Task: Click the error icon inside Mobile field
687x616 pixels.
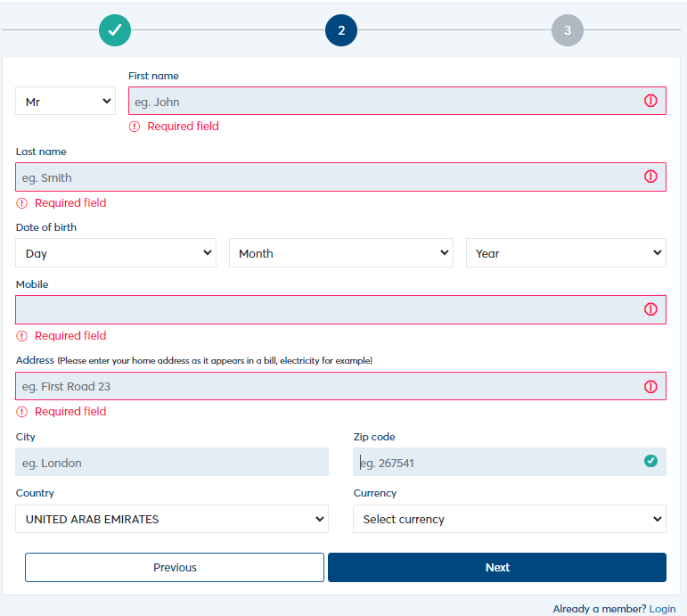Action: click(x=650, y=309)
